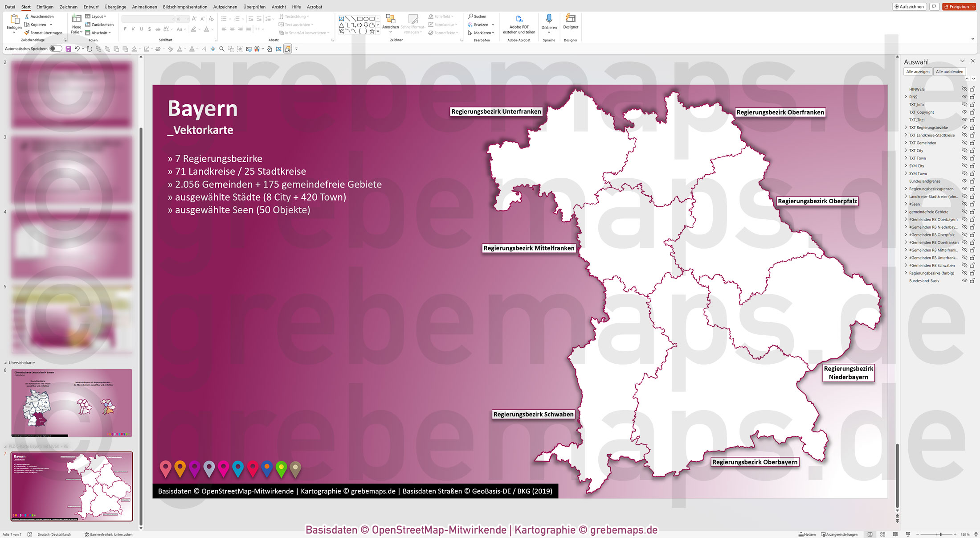The image size is (980, 538).
Task: Show the hidden HINWEIS layer eye toggle
Action: pos(965,89)
